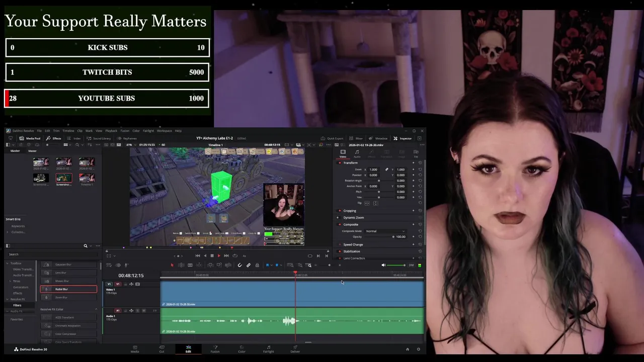The width and height of the screenshot is (644, 362).
Task: Open viewer zoom 41% dropdown
Action: 131,145
